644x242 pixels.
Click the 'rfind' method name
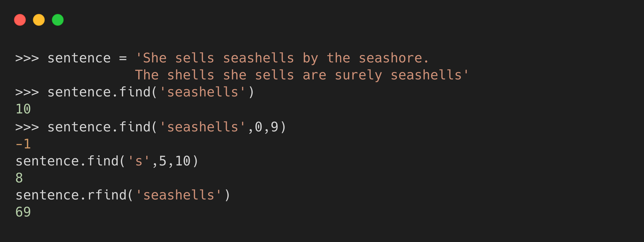click(107, 195)
